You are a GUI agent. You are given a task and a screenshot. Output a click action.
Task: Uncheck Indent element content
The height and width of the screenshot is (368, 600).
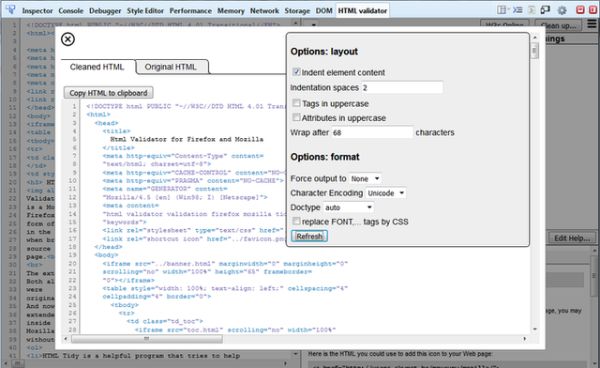296,72
